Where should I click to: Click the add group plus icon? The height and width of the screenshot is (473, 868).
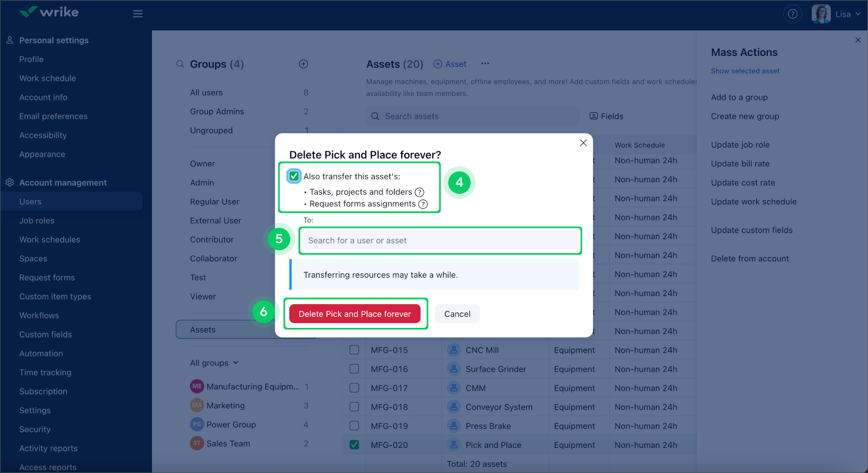[303, 64]
